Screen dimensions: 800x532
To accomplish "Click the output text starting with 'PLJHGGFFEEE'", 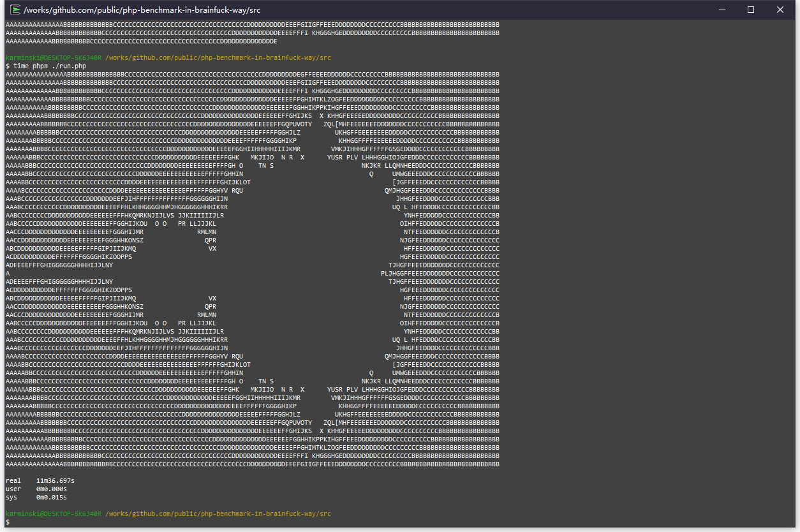I will tap(440, 273).
